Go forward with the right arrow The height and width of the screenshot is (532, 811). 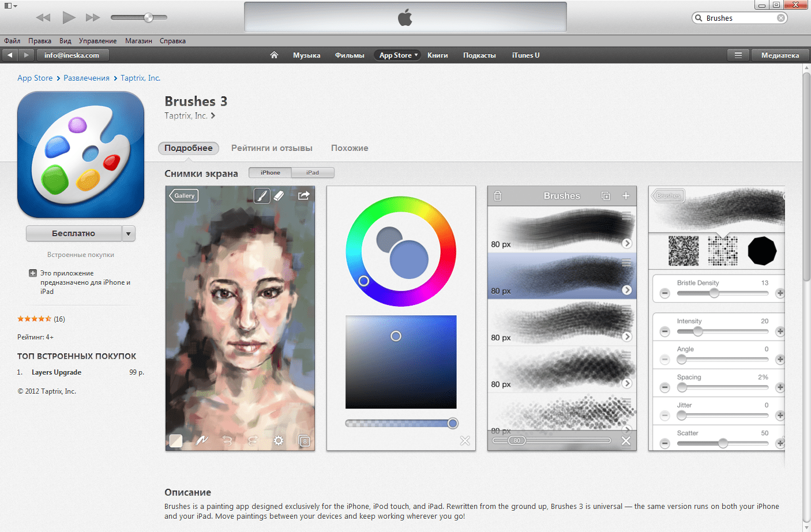(26, 55)
